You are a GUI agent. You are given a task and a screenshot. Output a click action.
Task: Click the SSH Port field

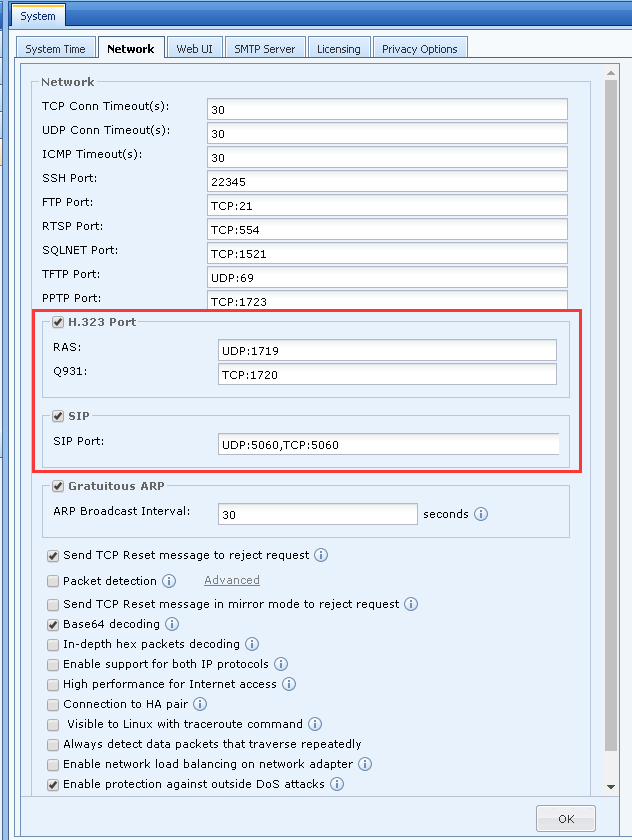387,182
